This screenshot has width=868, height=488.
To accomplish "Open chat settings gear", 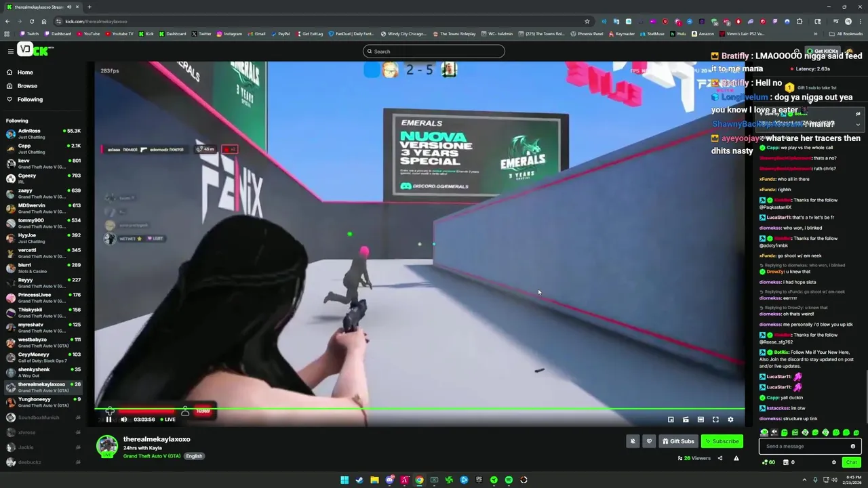I will point(834,462).
